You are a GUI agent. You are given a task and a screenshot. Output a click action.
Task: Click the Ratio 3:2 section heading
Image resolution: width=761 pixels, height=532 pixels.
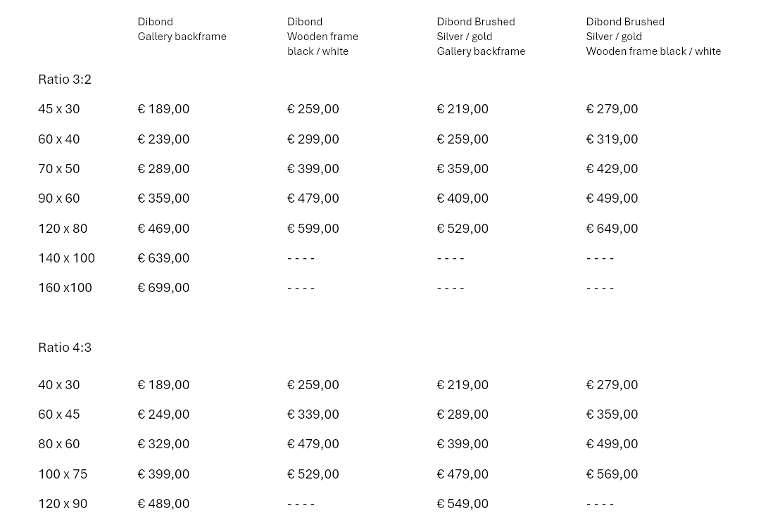click(x=65, y=80)
